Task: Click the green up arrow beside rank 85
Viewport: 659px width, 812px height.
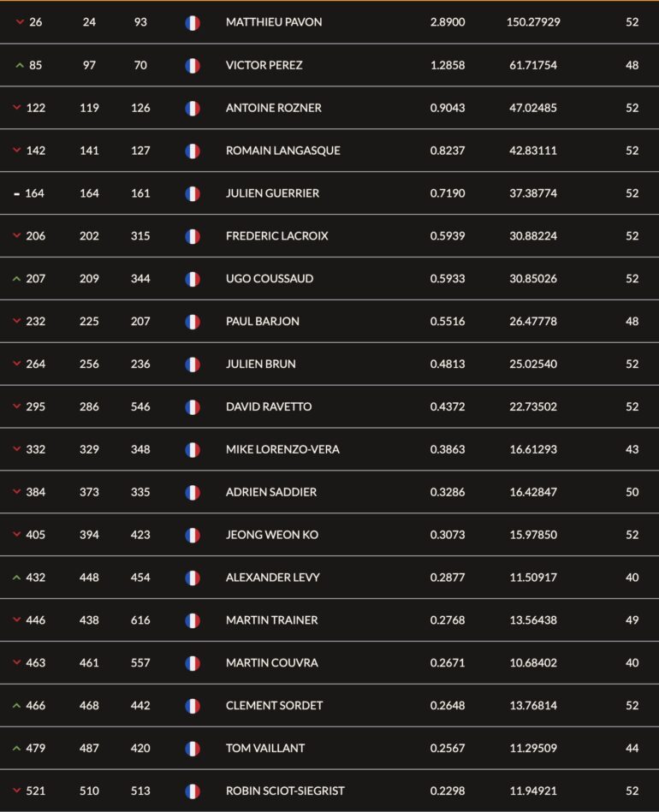Action: 19,65
